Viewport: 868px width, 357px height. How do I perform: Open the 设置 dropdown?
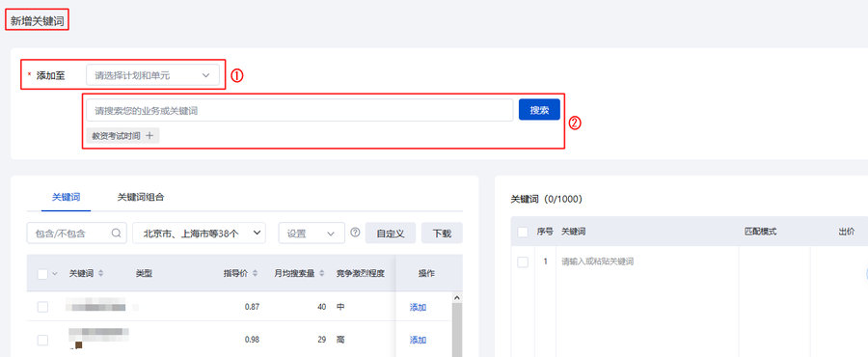point(312,233)
